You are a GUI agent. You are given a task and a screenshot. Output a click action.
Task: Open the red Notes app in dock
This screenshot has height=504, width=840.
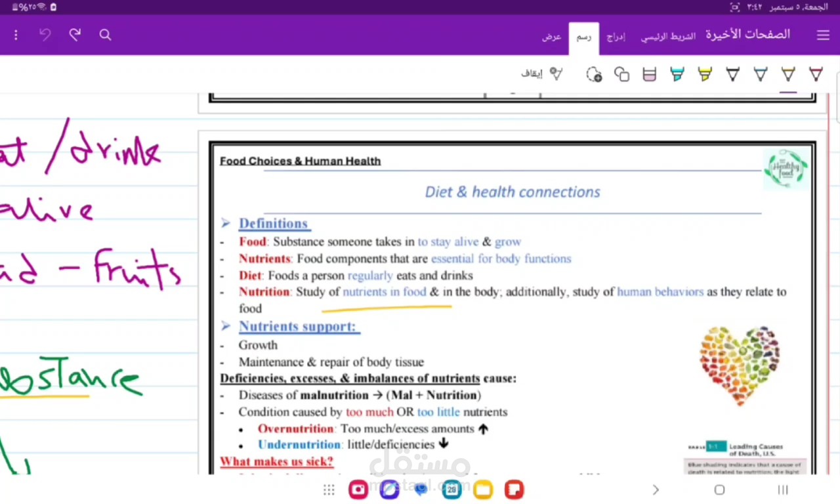click(514, 490)
